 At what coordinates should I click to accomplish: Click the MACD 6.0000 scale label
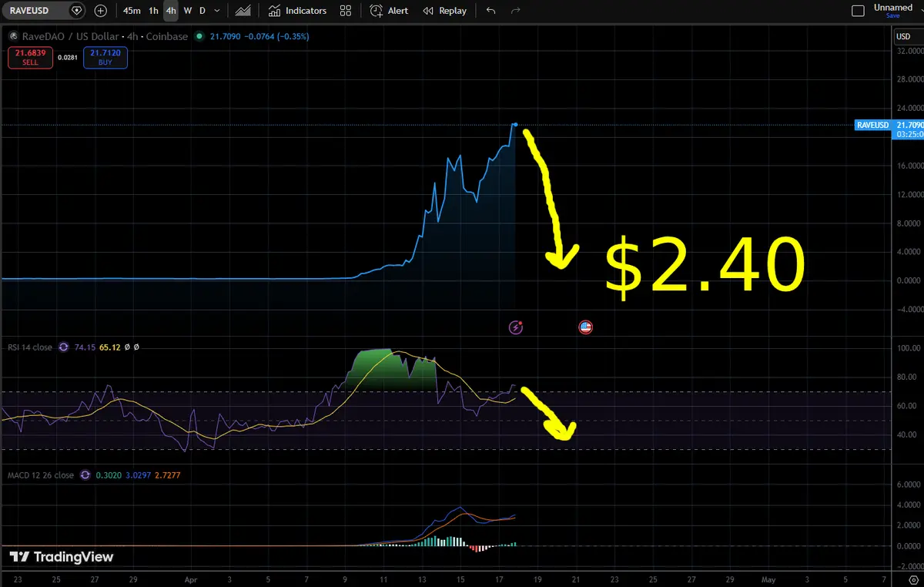(909, 485)
